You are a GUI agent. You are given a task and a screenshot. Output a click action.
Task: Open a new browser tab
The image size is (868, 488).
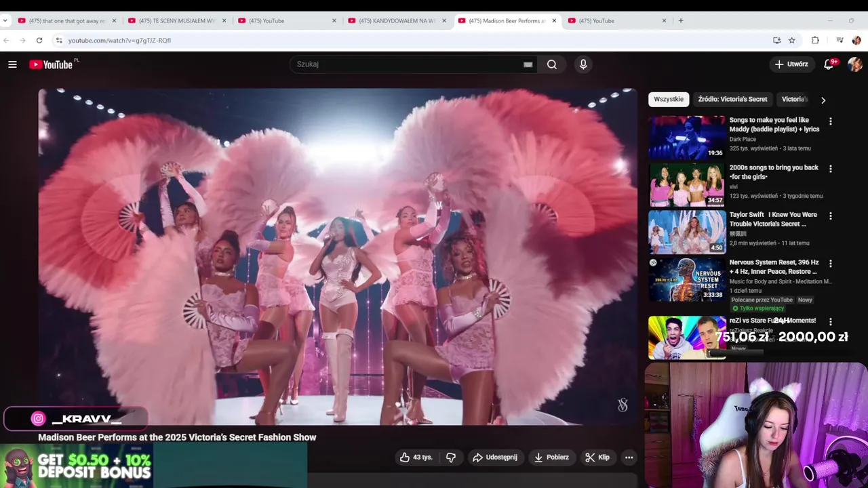coord(680,20)
